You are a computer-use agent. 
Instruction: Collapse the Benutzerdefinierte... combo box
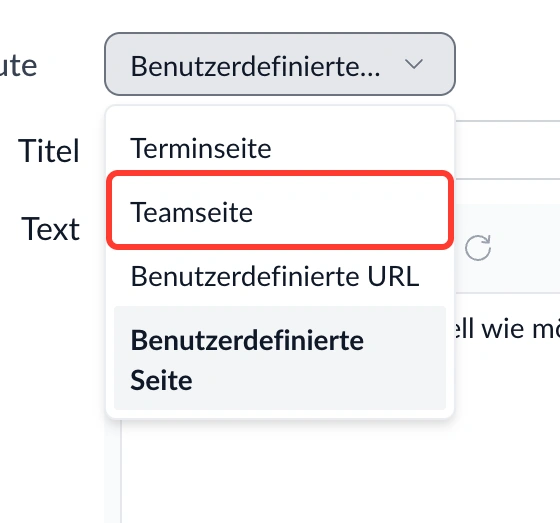(x=280, y=64)
